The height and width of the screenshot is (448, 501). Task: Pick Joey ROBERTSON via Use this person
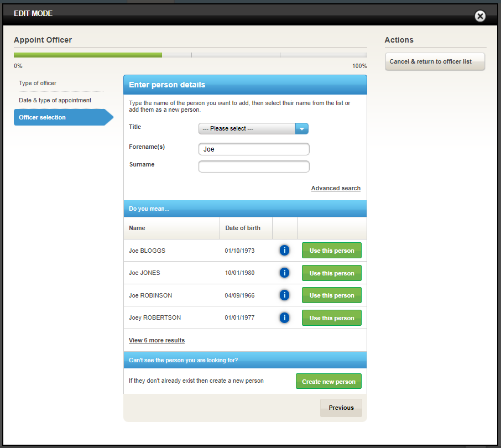pyautogui.click(x=331, y=318)
